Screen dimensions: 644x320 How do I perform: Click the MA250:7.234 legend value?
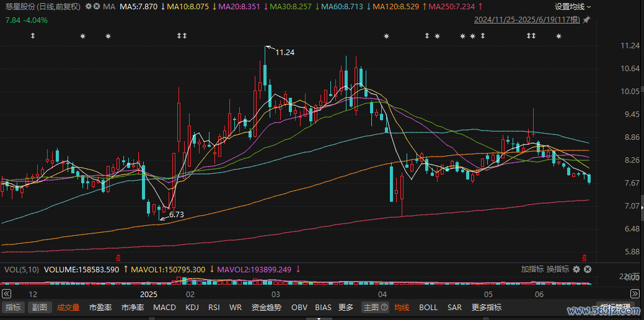(451, 7)
